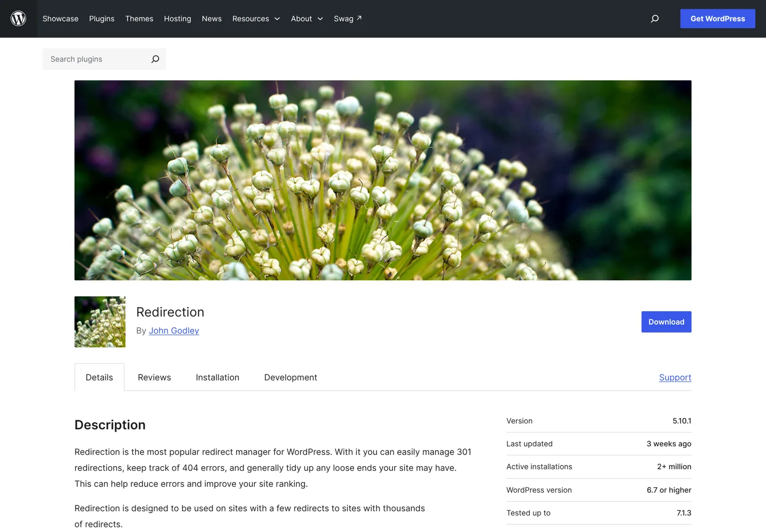
Task: Select the Details tab
Action: [x=99, y=377]
